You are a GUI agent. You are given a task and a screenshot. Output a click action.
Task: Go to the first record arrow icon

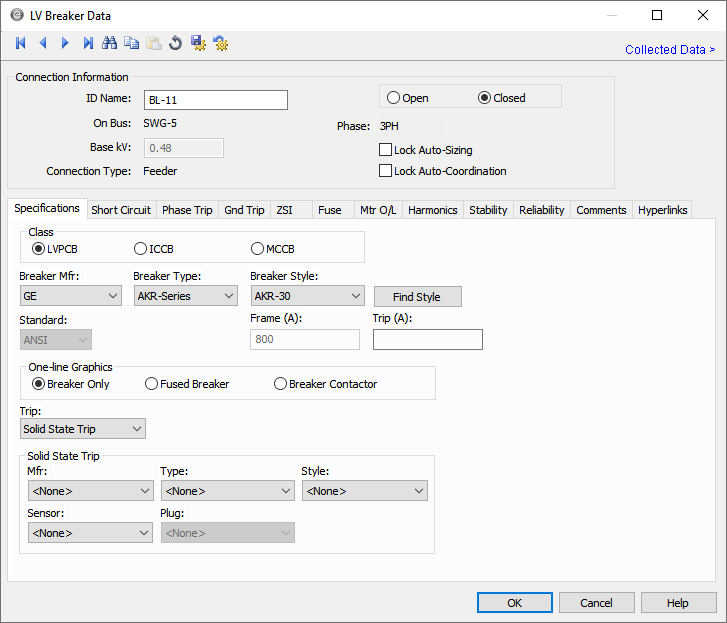(21, 43)
